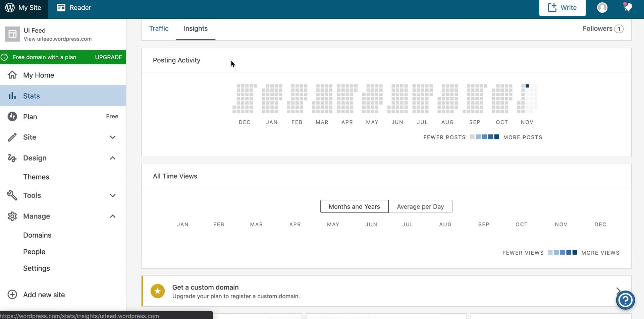Click the darkest More Posts legend swatch
The image size is (644, 319).
point(496,137)
